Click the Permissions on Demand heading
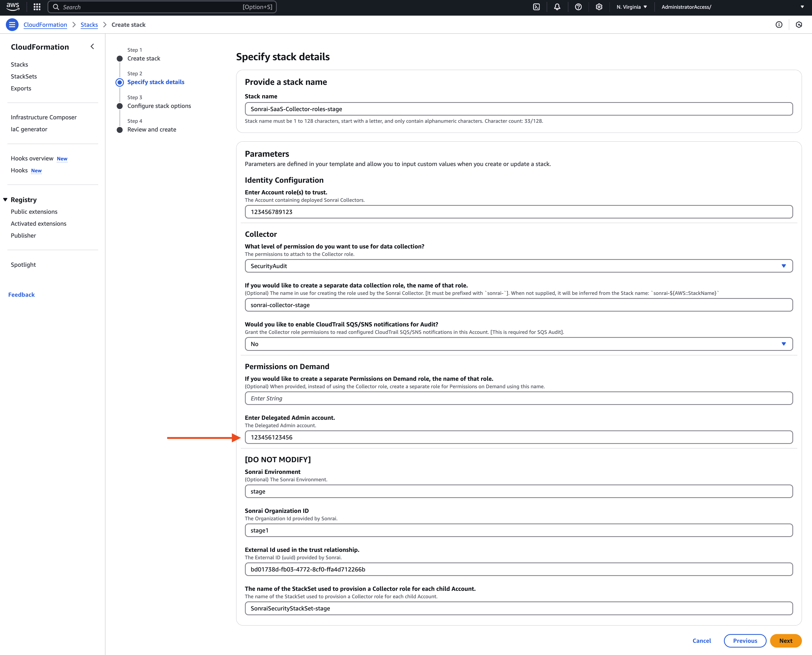 (x=287, y=366)
